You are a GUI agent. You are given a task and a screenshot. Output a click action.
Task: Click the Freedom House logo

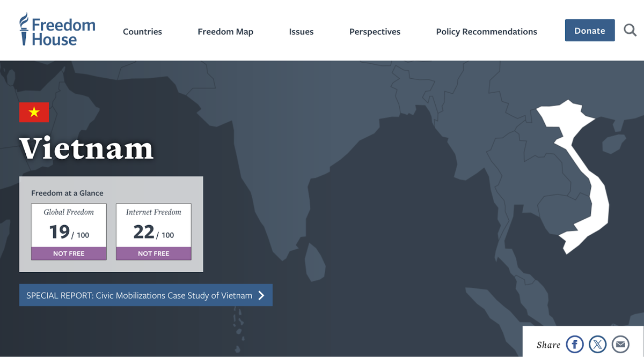[57, 30]
